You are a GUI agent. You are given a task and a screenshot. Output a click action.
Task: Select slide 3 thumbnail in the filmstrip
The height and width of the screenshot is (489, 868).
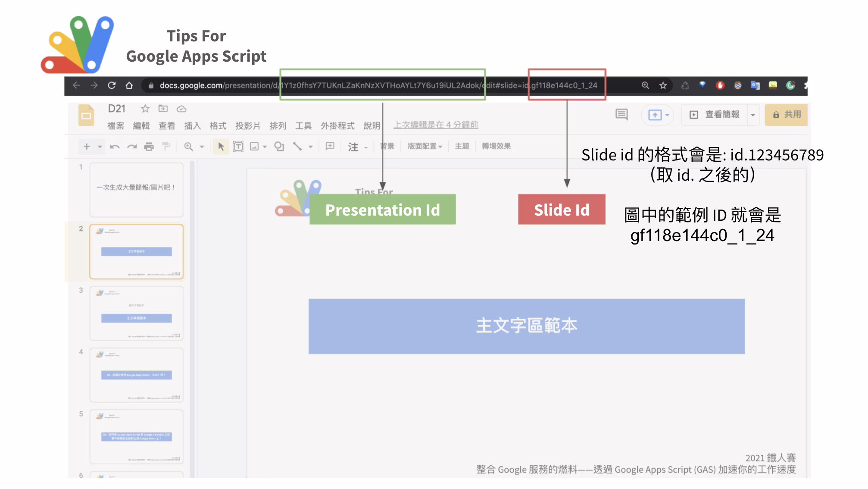tap(136, 313)
